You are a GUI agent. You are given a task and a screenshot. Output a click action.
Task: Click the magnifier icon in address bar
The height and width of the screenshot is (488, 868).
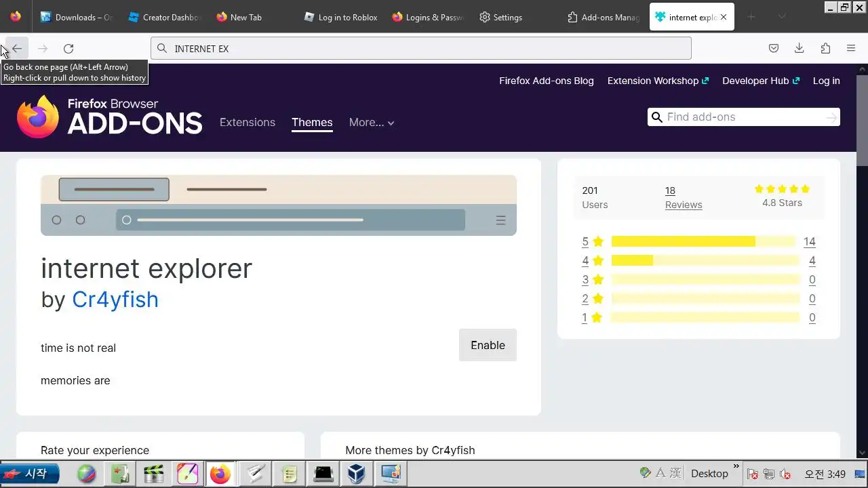pos(161,48)
